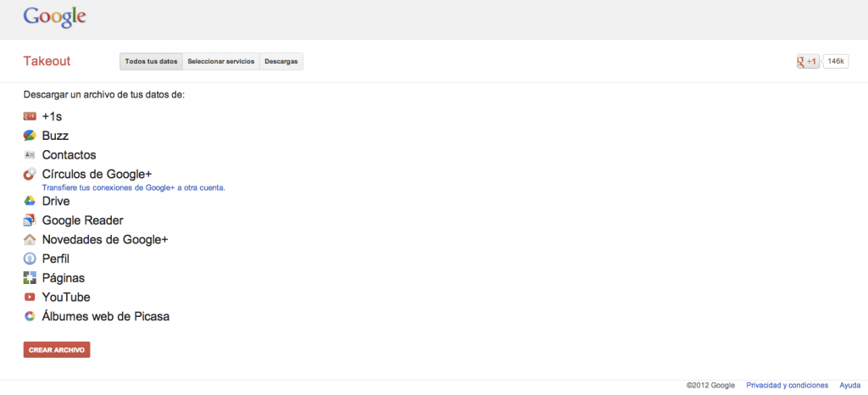Click the ©2012 Google footer text

pyautogui.click(x=711, y=386)
